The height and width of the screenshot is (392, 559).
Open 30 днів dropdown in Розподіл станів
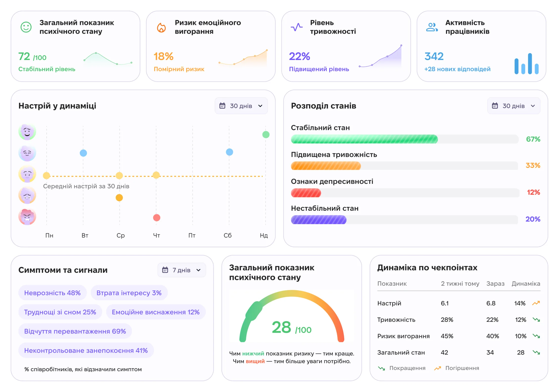click(x=514, y=106)
